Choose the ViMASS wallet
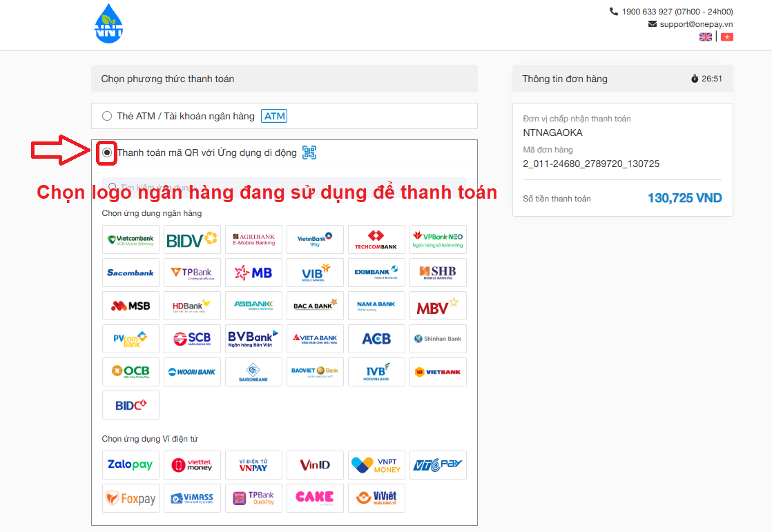This screenshot has height=532, width=772. 192,498
